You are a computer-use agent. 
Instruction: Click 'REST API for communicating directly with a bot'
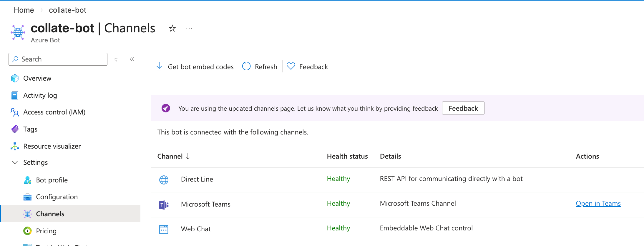click(x=451, y=179)
